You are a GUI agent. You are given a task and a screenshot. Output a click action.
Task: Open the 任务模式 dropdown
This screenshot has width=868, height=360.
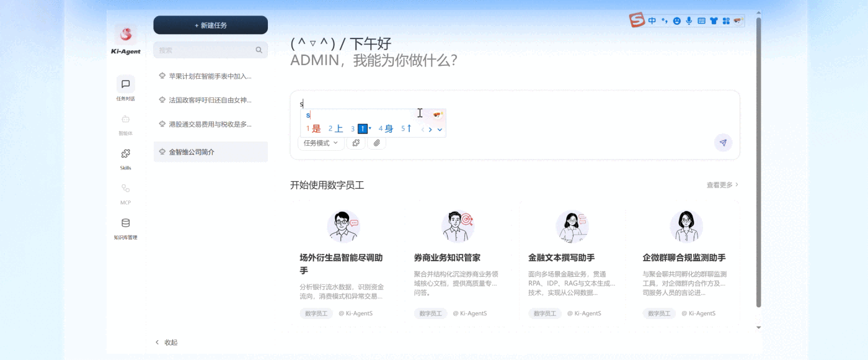coord(321,143)
